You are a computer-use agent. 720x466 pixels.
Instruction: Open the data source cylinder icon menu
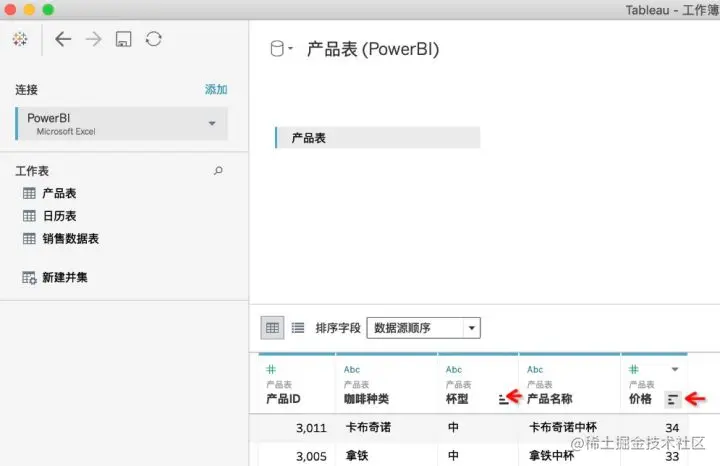click(x=281, y=48)
